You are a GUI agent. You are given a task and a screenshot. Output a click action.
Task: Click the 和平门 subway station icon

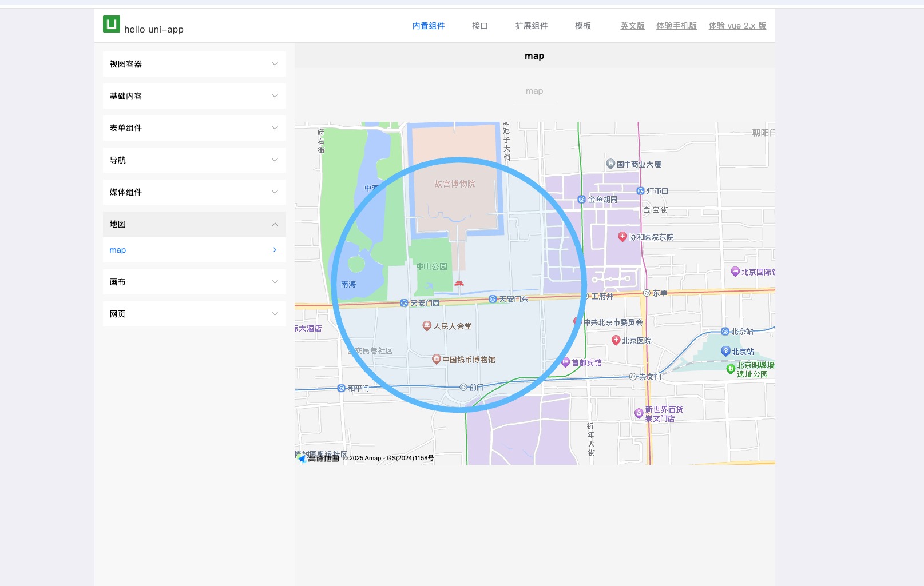coord(342,388)
